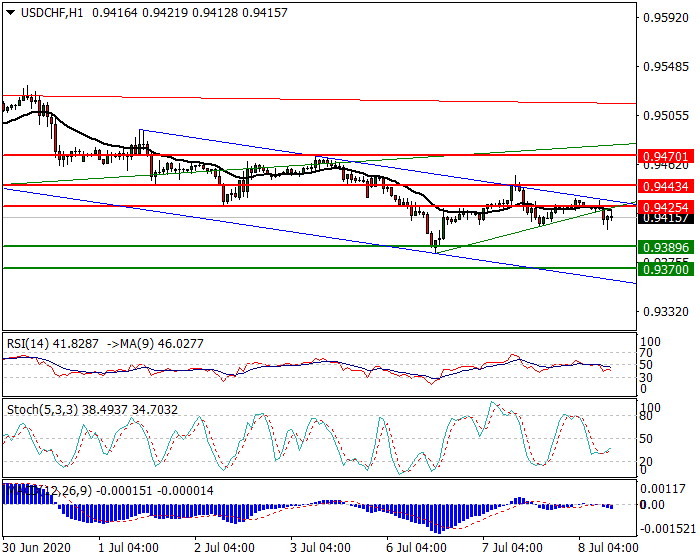Select the 0.93896 support price label

pyautogui.click(x=666, y=247)
